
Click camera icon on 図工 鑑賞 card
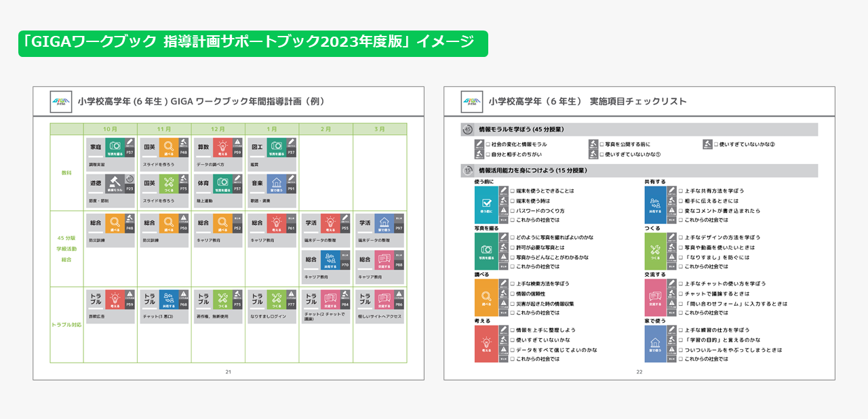[x=277, y=148]
